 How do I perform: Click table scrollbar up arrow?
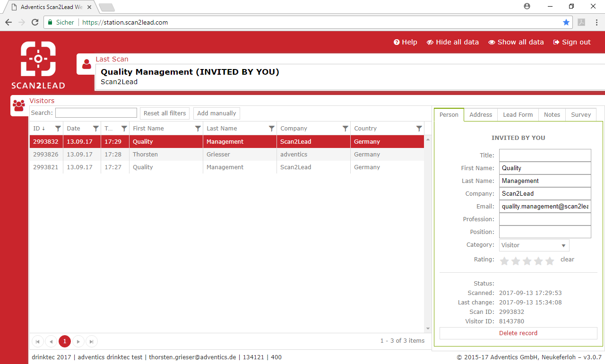pos(428,139)
